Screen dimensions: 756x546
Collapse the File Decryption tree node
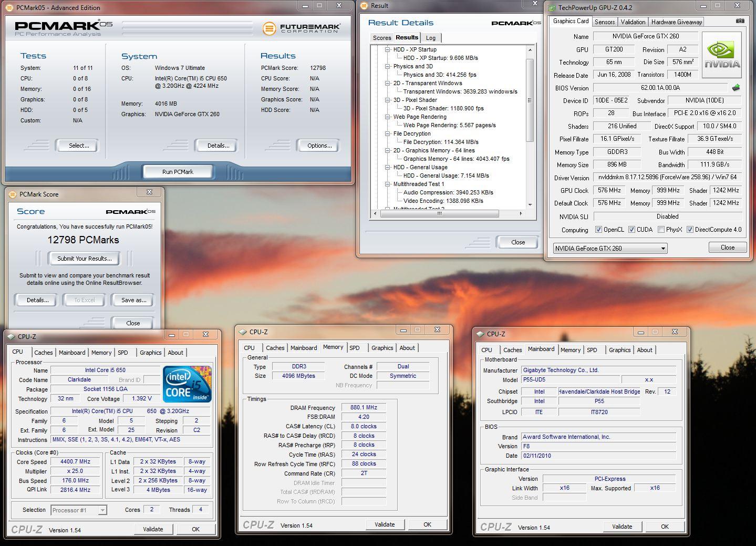[x=388, y=133]
